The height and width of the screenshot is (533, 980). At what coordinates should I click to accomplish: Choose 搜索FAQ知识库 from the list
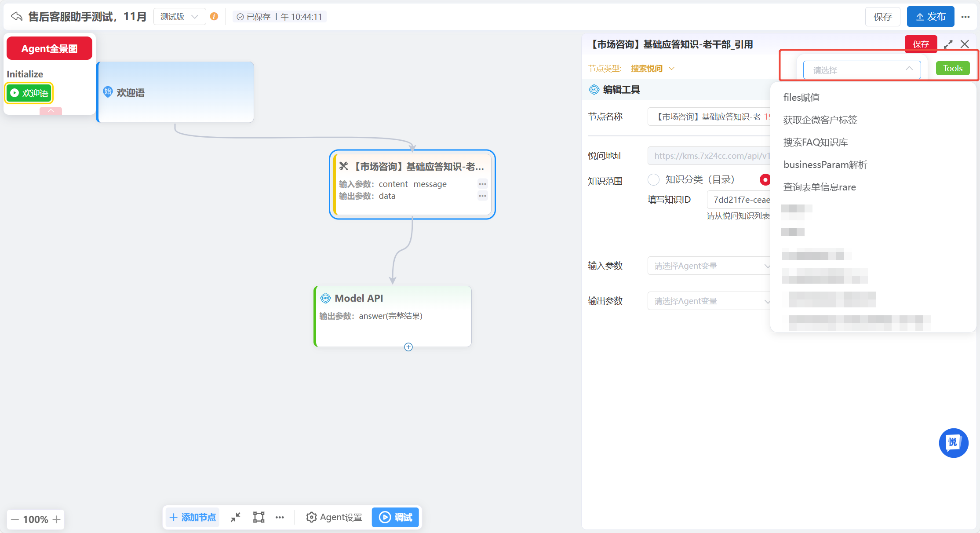(x=815, y=142)
